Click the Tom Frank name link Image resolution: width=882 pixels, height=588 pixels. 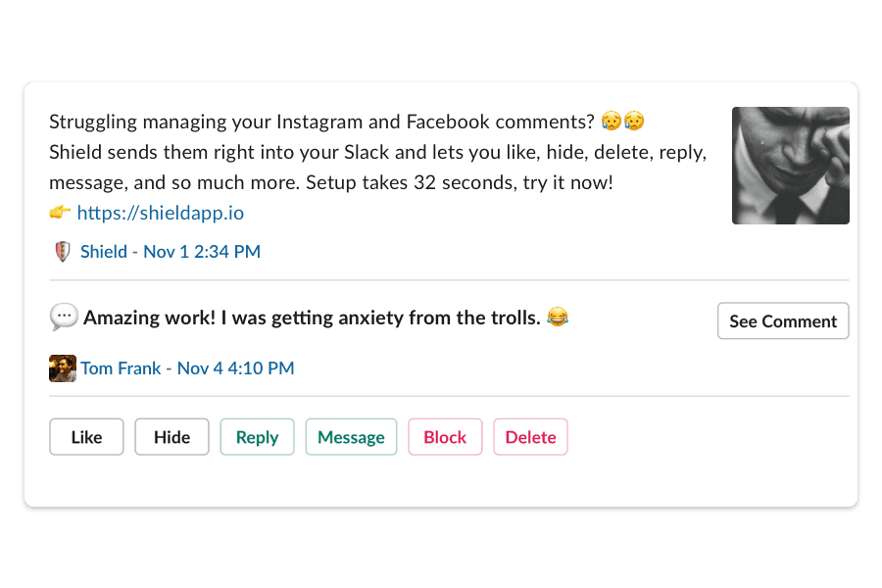[x=121, y=368]
